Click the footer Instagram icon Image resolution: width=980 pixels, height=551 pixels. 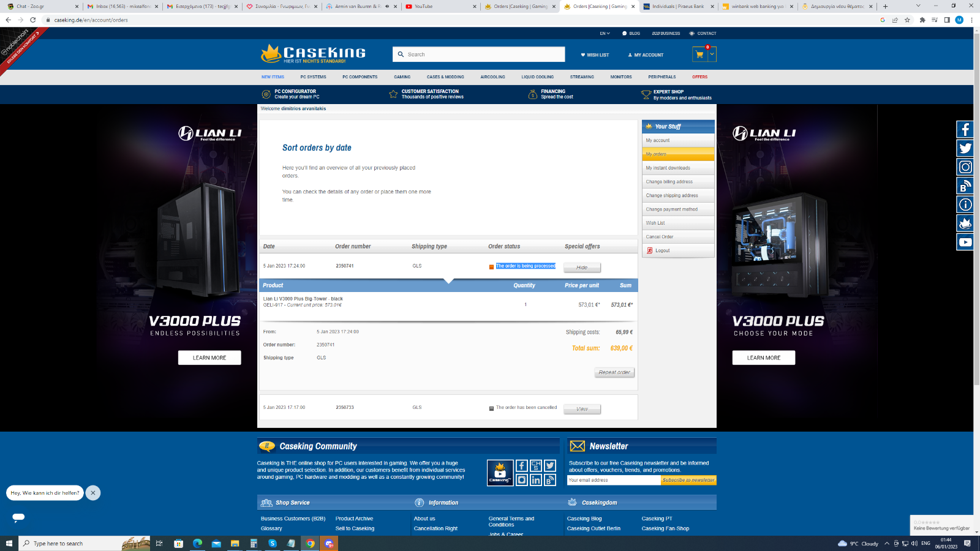tap(522, 480)
